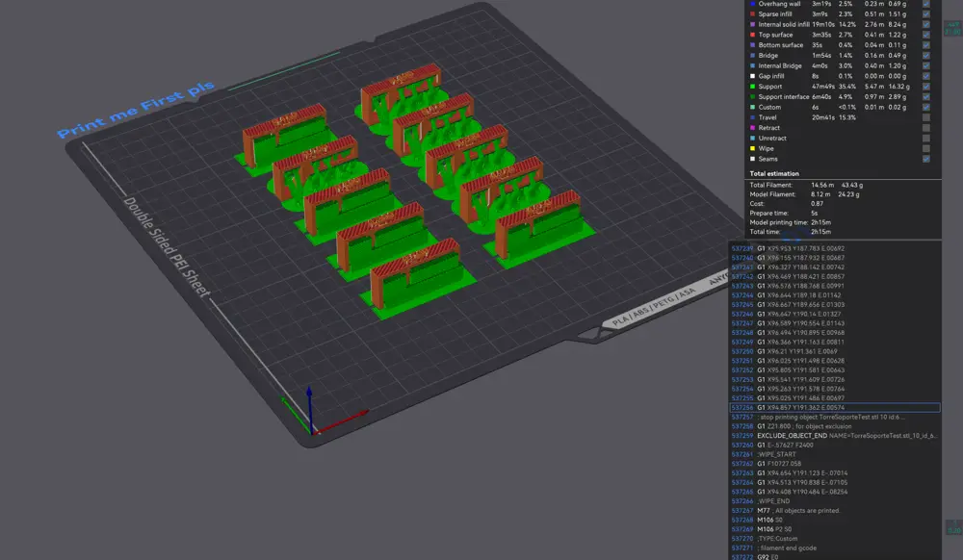The height and width of the screenshot is (560, 963).
Task: Turn on the Wipe display checkbox
Action: (925, 148)
